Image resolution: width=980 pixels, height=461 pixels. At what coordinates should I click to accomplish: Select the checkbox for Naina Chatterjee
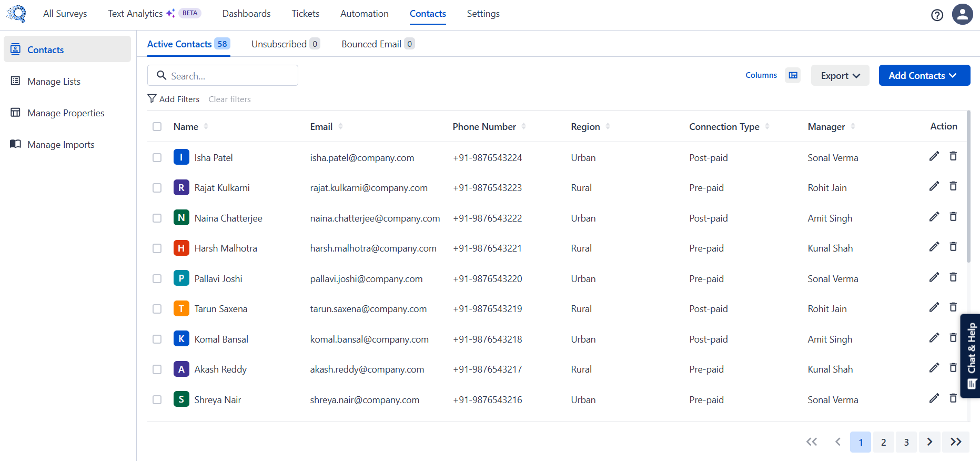pos(157,218)
